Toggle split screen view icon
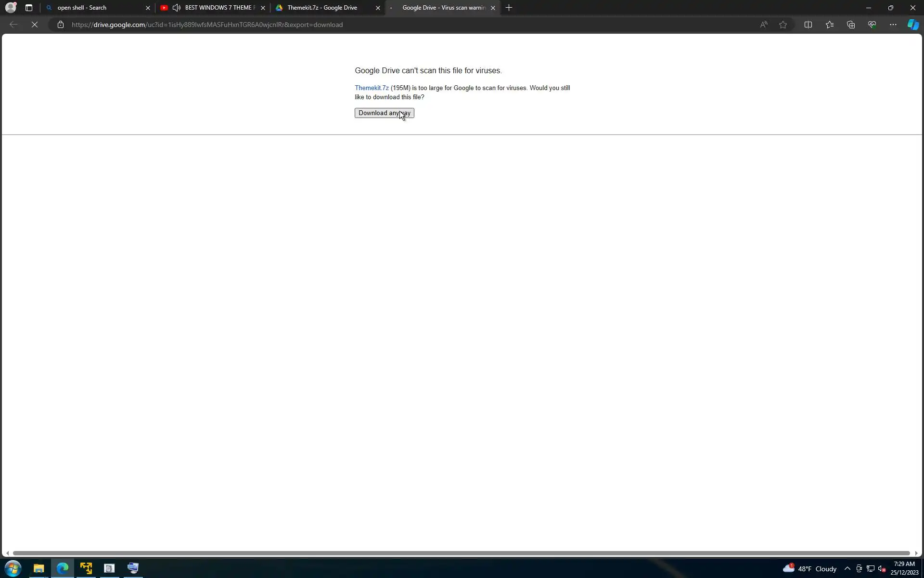 click(x=808, y=25)
